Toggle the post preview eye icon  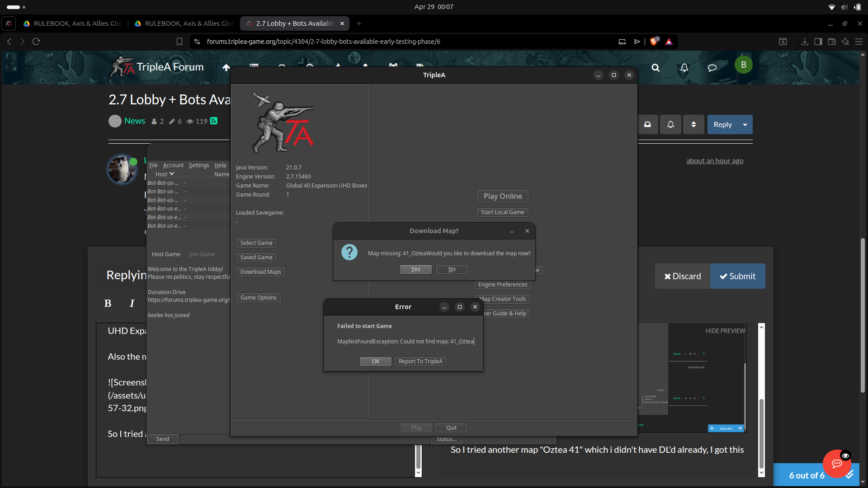click(845, 455)
